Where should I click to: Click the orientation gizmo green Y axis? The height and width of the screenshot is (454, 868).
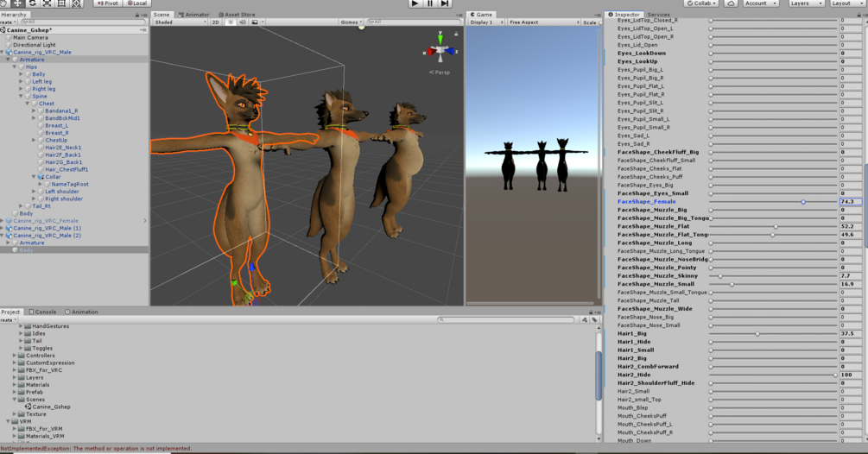(x=440, y=38)
